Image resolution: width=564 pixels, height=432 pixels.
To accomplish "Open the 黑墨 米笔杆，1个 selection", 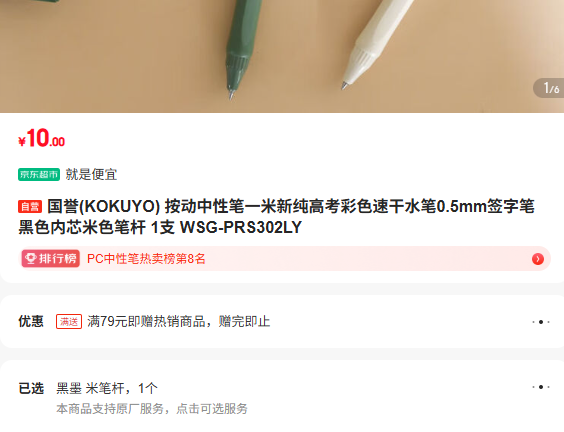I will [x=107, y=388].
